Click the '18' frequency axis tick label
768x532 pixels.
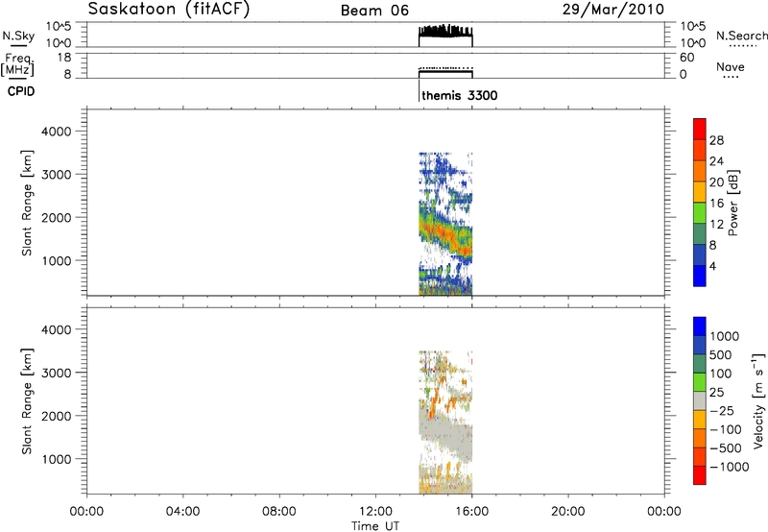(64, 58)
